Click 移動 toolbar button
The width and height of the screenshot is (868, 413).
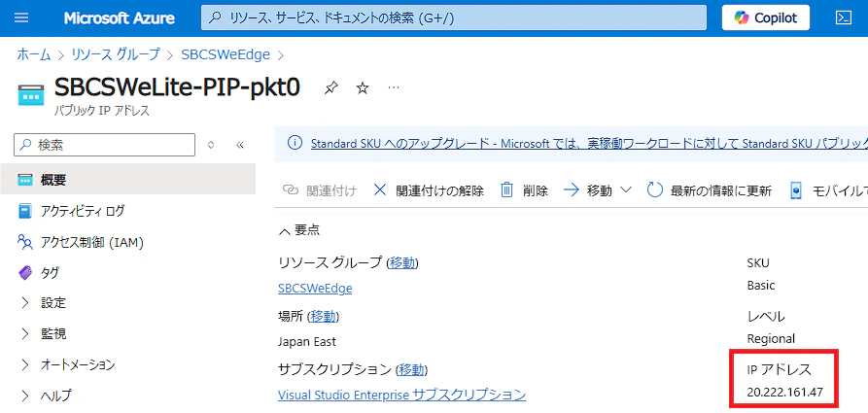[588, 190]
